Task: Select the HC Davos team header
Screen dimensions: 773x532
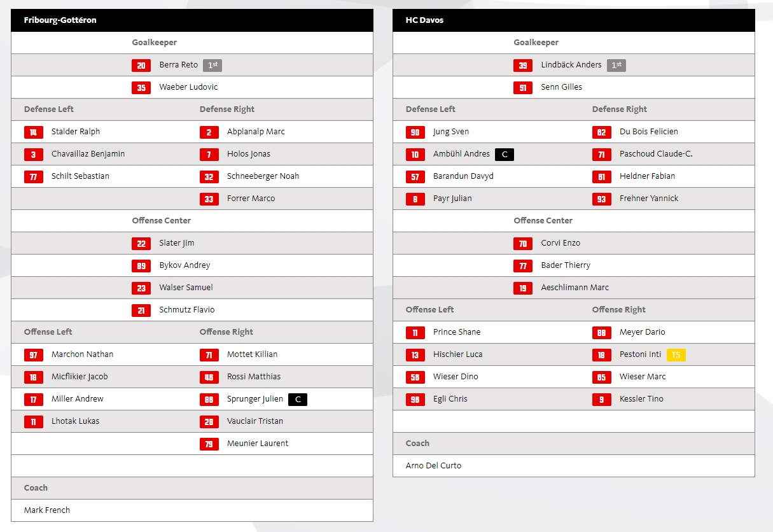Action: 425,20
